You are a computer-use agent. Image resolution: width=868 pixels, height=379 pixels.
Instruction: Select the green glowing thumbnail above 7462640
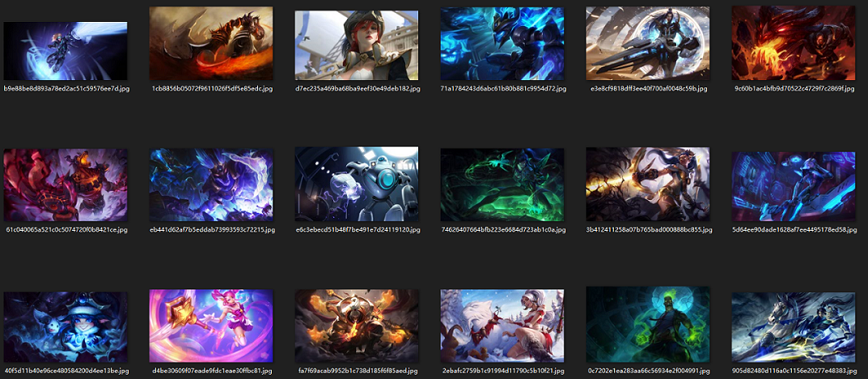(502, 185)
